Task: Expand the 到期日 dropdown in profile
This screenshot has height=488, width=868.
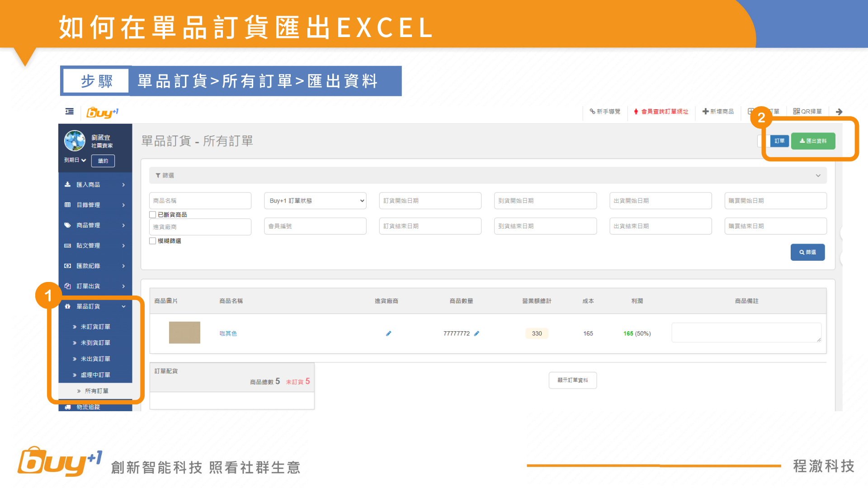Action: click(x=75, y=160)
